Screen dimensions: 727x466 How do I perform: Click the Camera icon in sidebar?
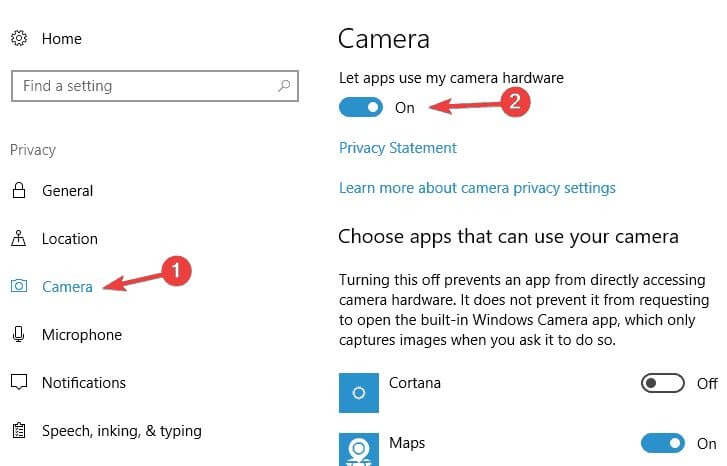click(18, 287)
